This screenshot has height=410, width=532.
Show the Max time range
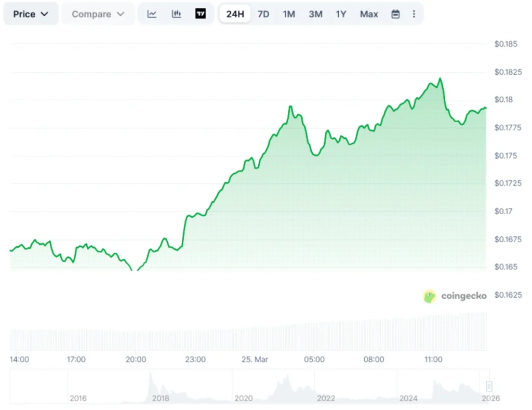pyautogui.click(x=369, y=14)
